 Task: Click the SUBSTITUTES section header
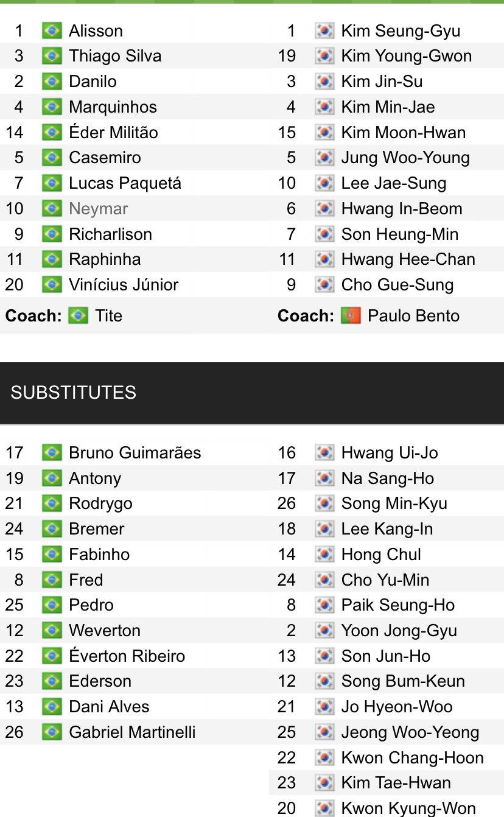73,393
